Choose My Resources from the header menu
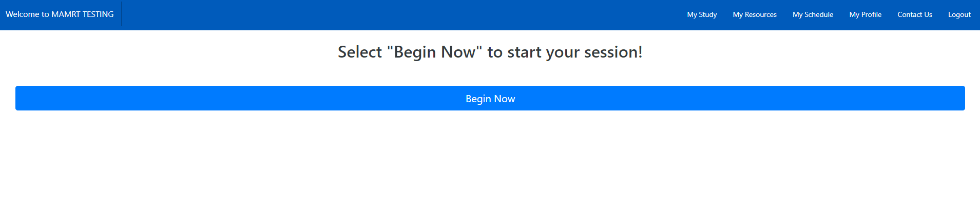Screen dimensions: 980x205 (x=755, y=14)
